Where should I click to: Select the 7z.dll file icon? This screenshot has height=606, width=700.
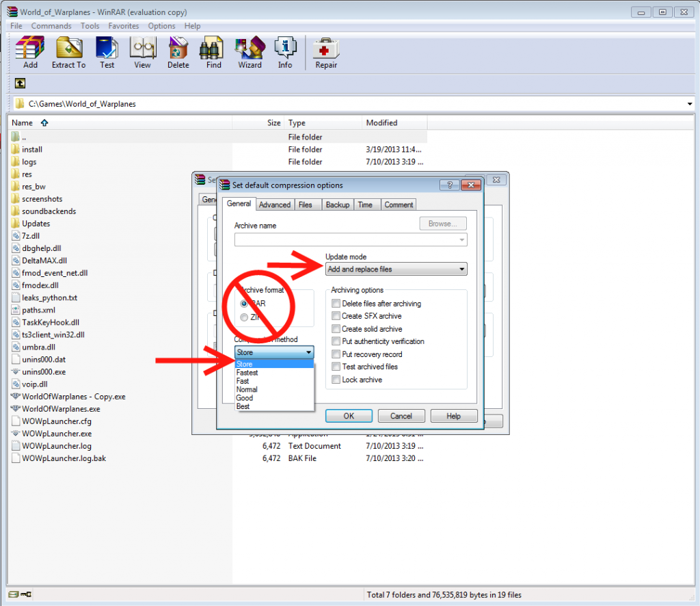pyautogui.click(x=16, y=236)
